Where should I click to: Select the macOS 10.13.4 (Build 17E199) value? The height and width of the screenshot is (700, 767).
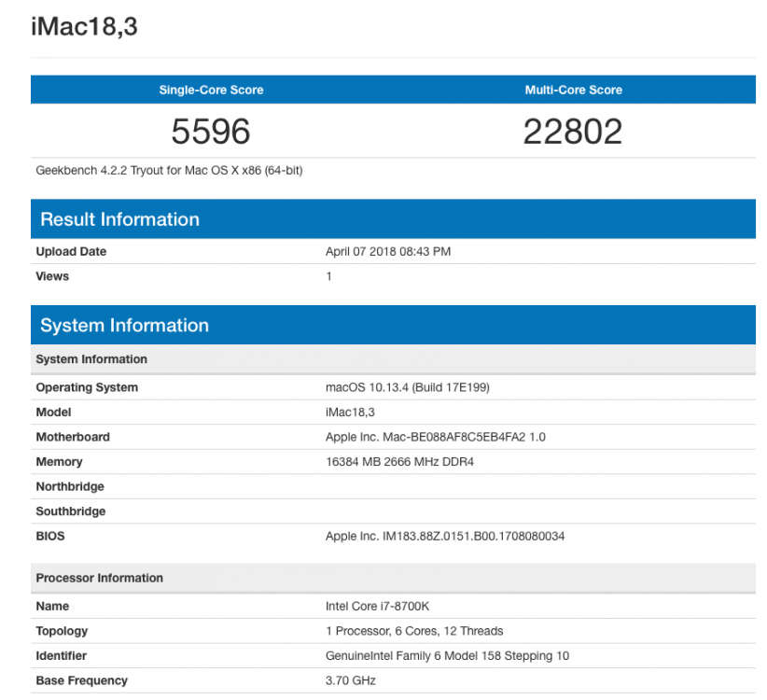408,387
